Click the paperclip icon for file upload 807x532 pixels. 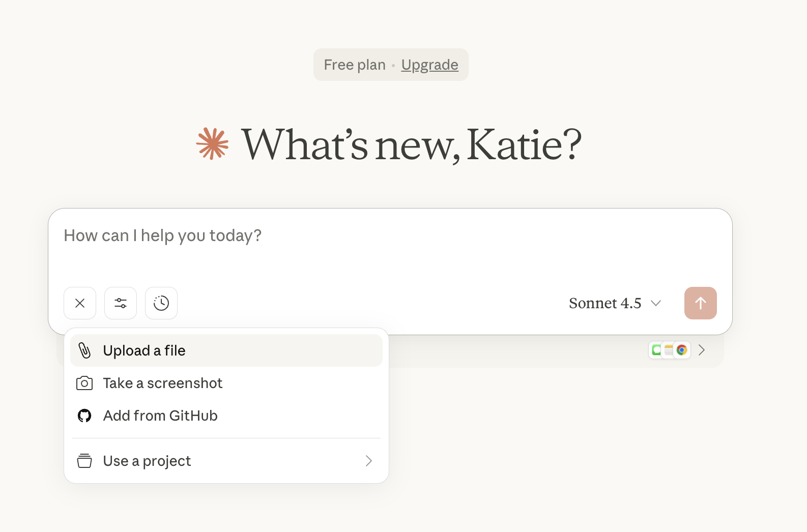(84, 350)
